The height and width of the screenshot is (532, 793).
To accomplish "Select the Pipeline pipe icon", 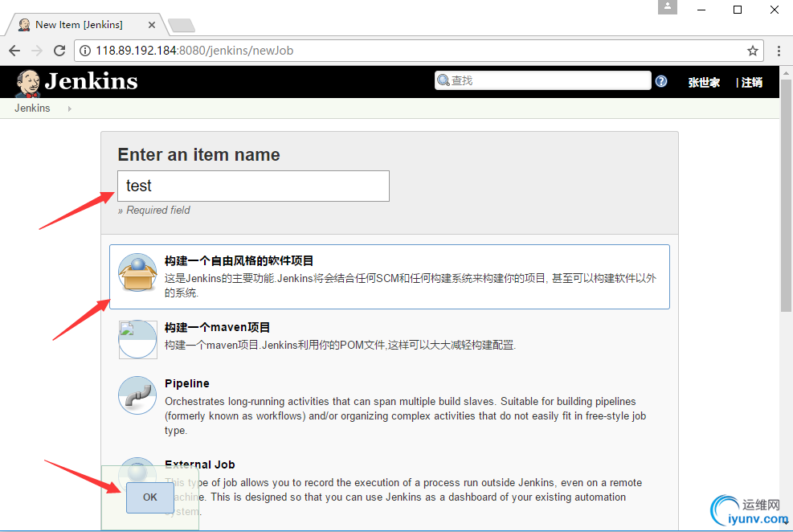I will pos(137,395).
